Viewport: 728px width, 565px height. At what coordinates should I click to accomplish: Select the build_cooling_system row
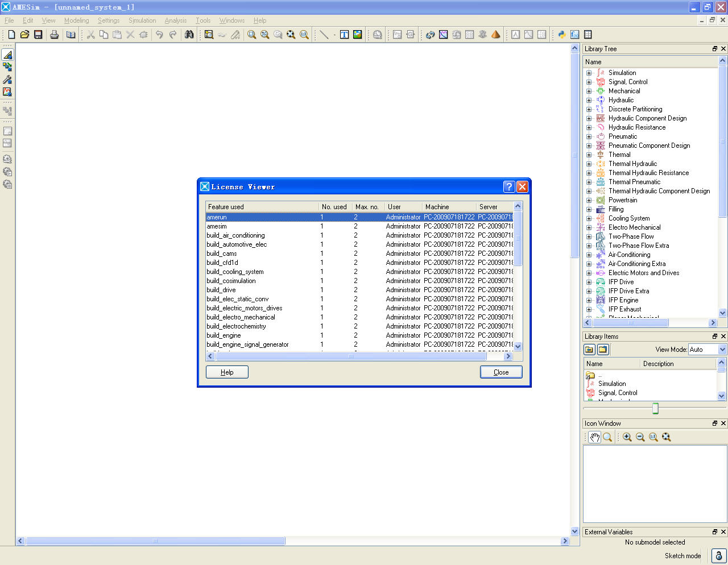tap(359, 272)
